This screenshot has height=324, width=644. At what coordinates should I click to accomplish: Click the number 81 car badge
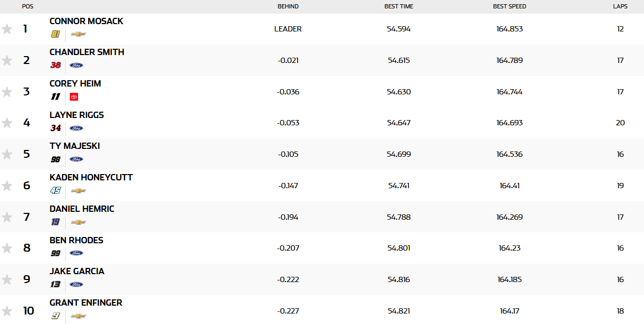[55, 34]
